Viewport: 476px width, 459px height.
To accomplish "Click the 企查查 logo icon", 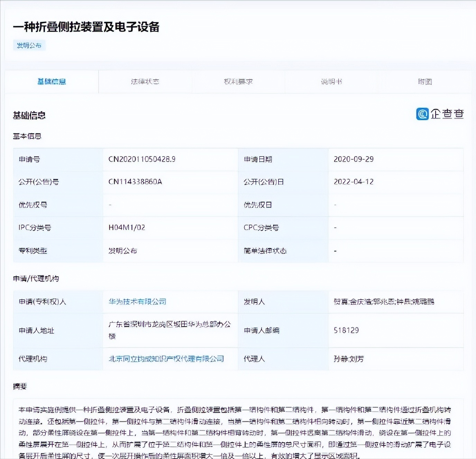I will pyautogui.click(x=422, y=114).
